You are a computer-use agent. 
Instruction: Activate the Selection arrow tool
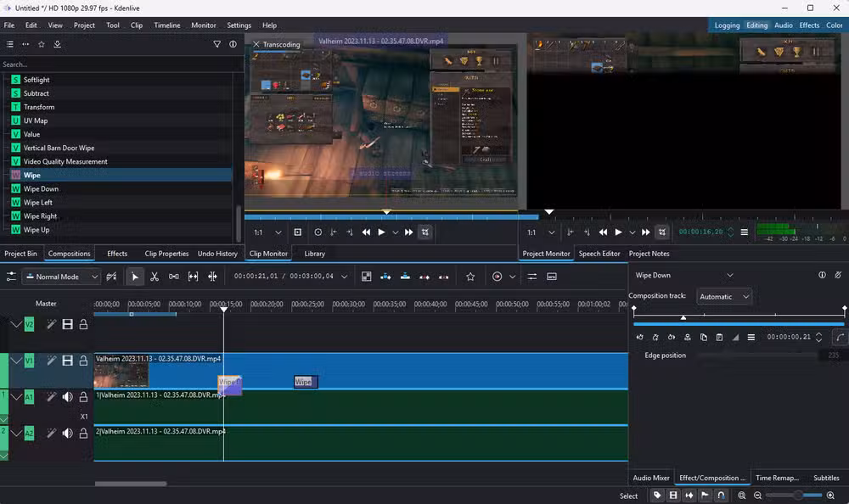coord(135,277)
